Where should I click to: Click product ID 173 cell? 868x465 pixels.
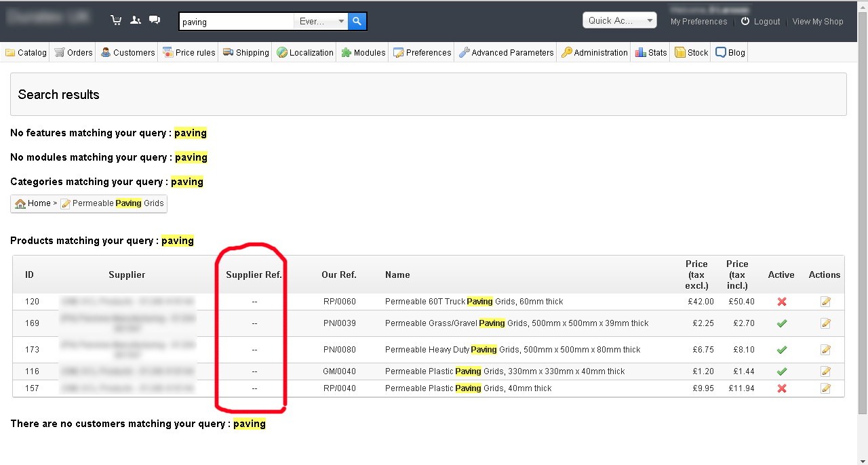[32, 350]
